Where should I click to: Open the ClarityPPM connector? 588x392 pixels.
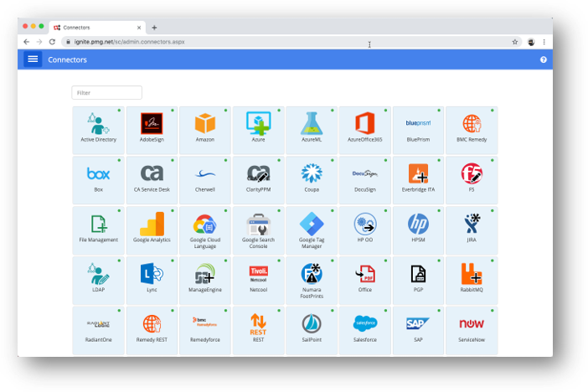click(258, 180)
